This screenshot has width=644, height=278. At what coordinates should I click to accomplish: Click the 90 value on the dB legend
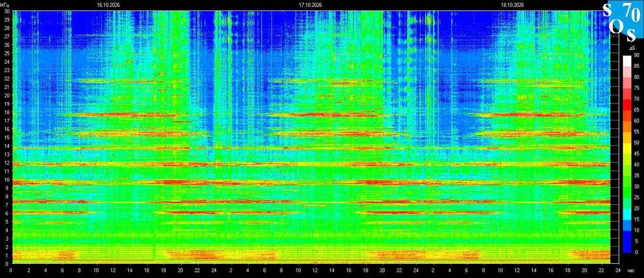point(636,55)
